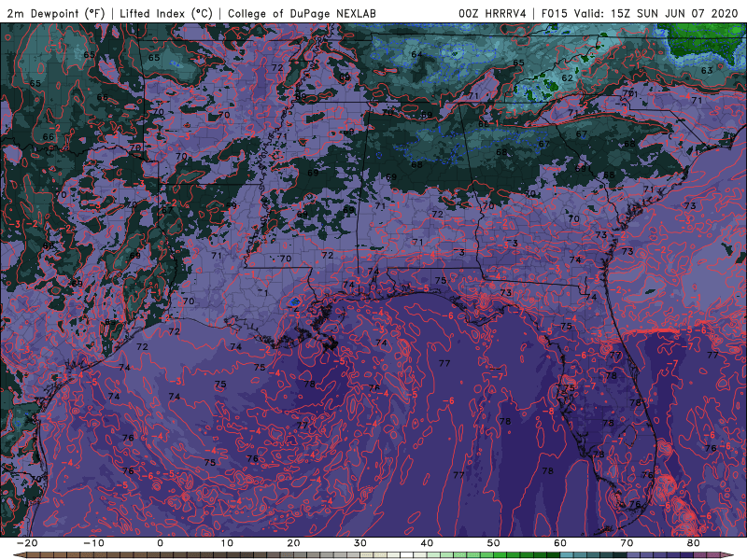Click the 'College of DuPage NEXLAB' label

302,13
